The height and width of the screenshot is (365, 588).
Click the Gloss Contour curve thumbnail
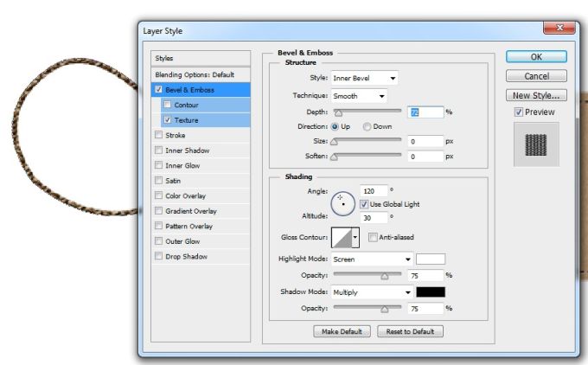pos(342,238)
